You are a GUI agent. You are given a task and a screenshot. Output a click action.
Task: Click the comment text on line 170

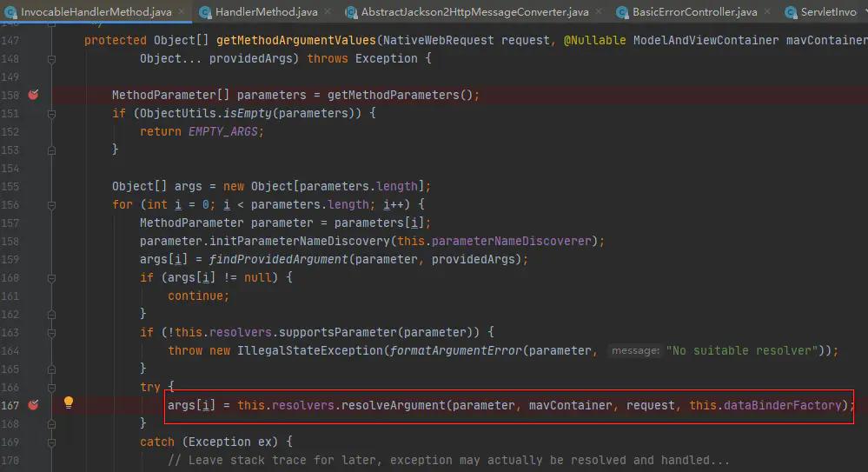(x=448, y=461)
